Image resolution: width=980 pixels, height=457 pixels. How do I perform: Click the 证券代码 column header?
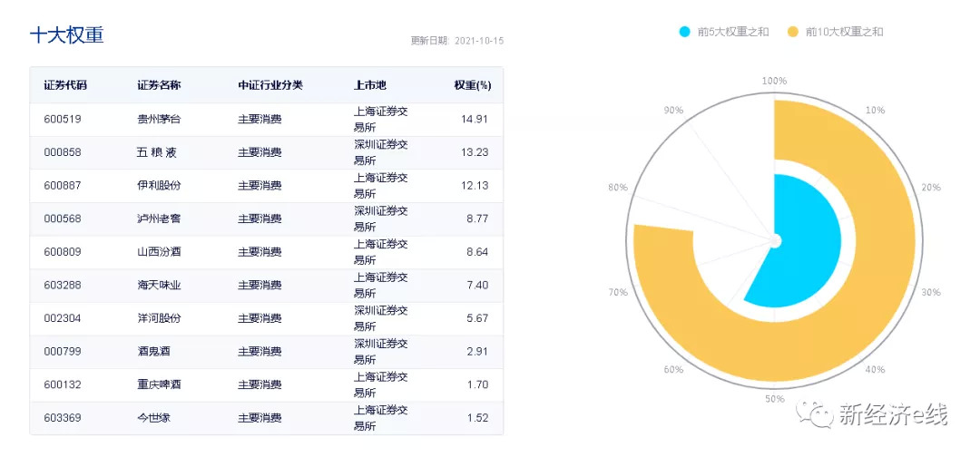pos(65,85)
